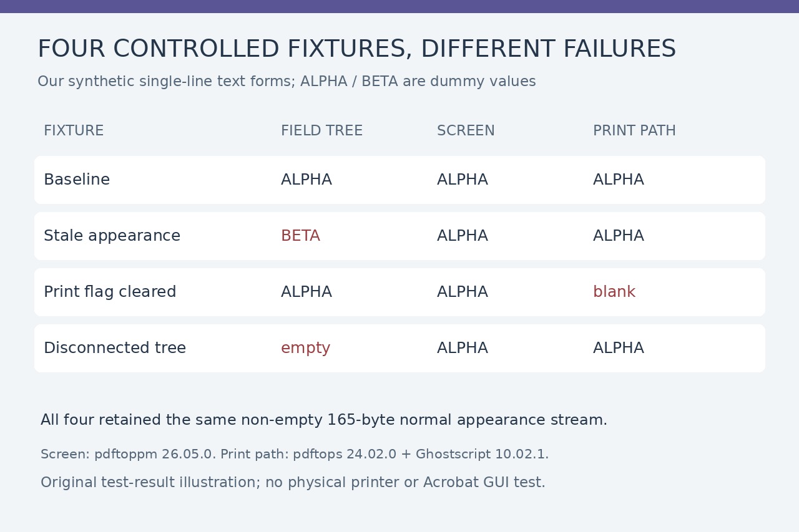799x532 pixels.
Task: Click the red empty field tree value
Action: coord(306,348)
